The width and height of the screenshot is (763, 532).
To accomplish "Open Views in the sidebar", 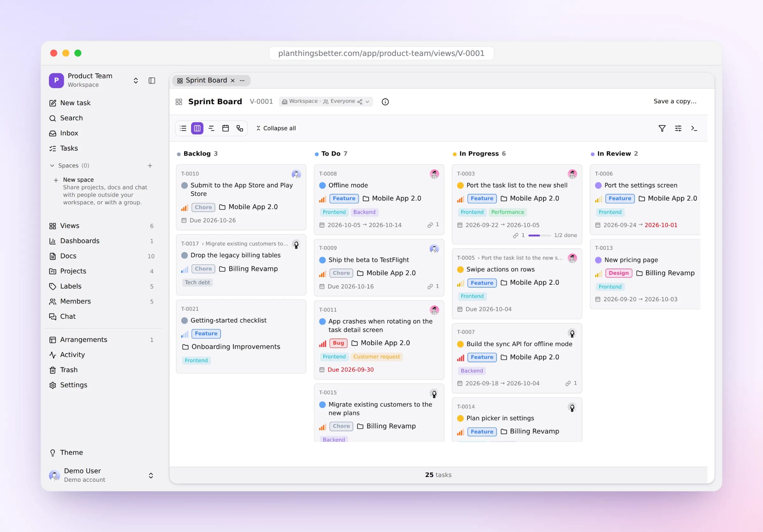I will pos(101,226).
